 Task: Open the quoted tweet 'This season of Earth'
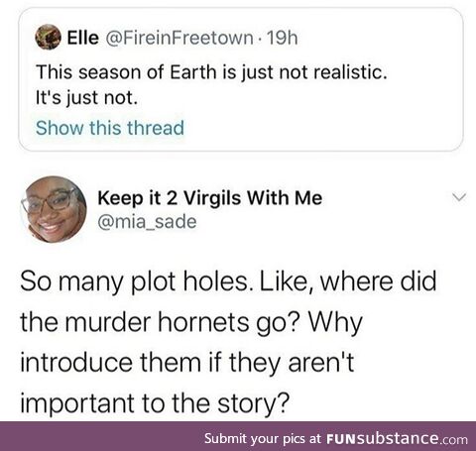(x=211, y=72)
